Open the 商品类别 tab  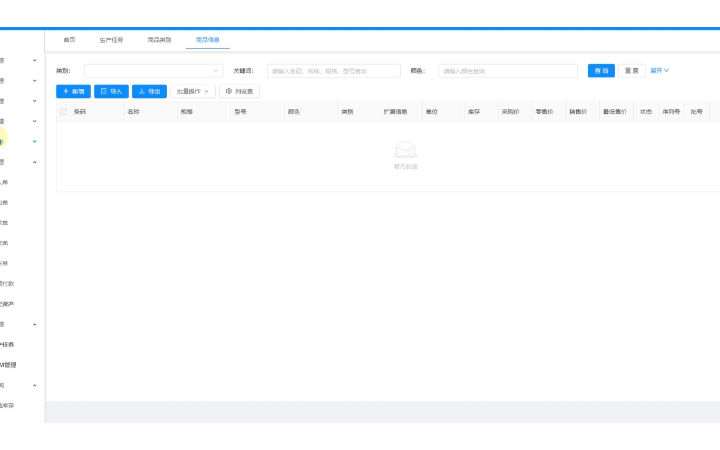[x=159, y=40]
